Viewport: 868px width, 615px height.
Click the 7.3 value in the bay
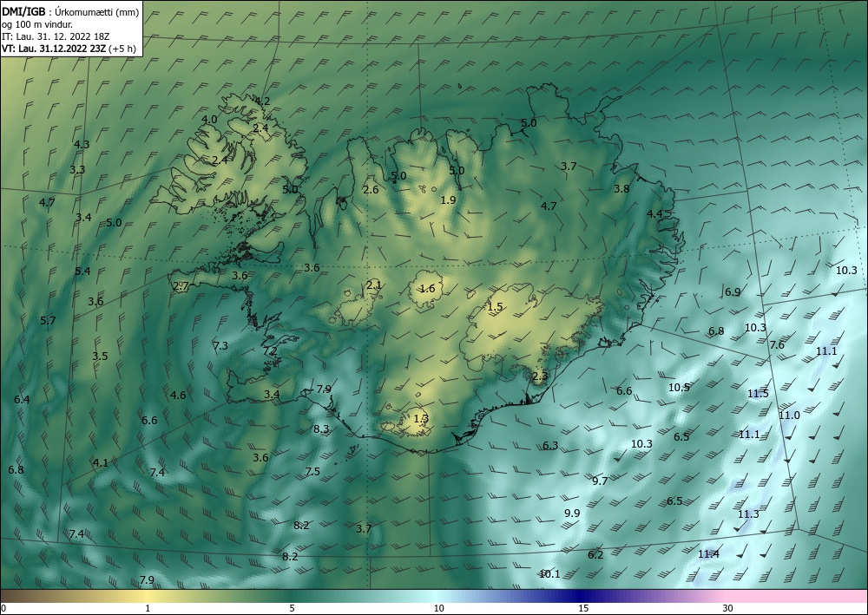pos(220,345)
